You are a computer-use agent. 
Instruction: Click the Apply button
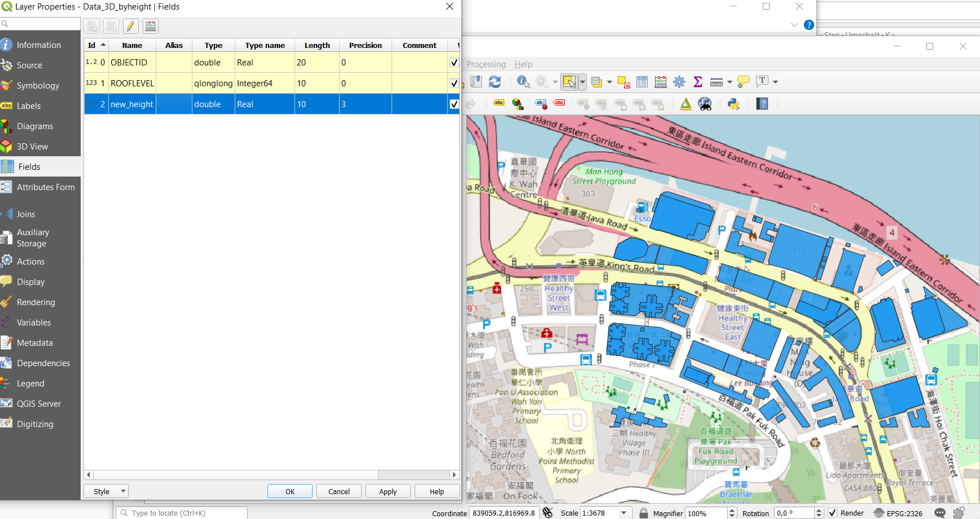click(x=388, y=491)
